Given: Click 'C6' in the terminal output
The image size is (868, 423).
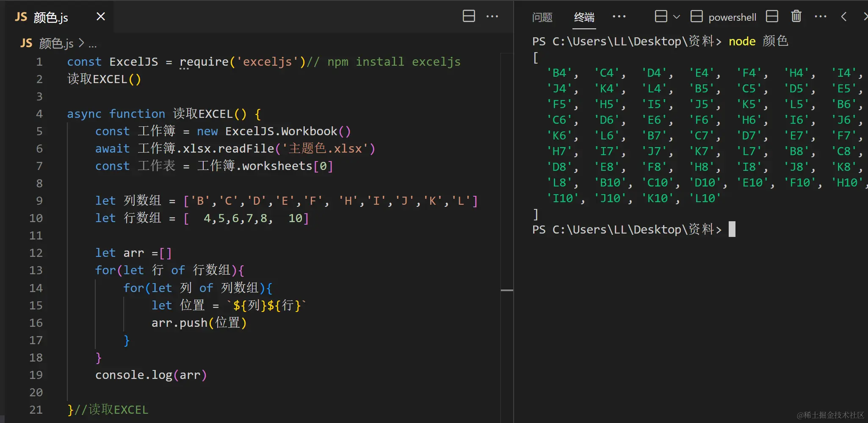Looking at the screenshot, I should coord(559,120).
